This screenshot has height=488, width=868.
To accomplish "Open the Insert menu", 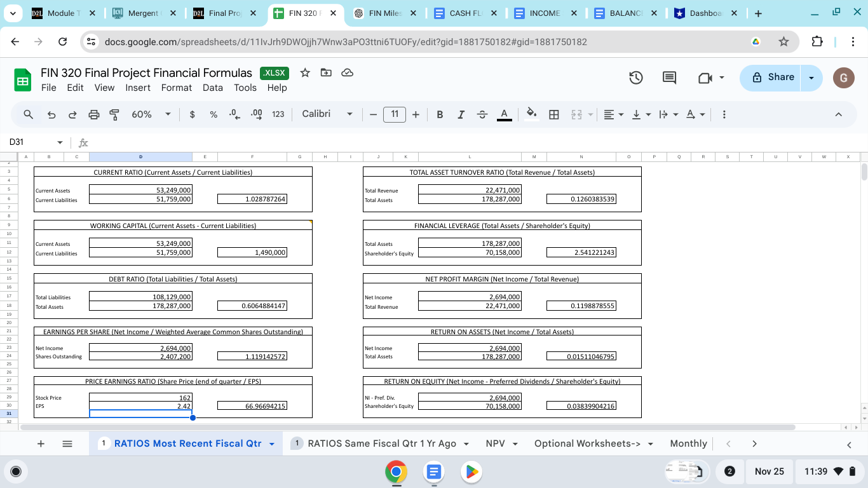I will click(x=138, y=88).
